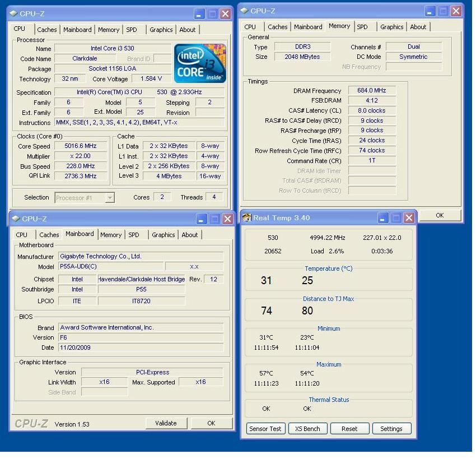Select Graphics tab in top-left CPU-Z window
476x468 pixels.
click(161, 30)
